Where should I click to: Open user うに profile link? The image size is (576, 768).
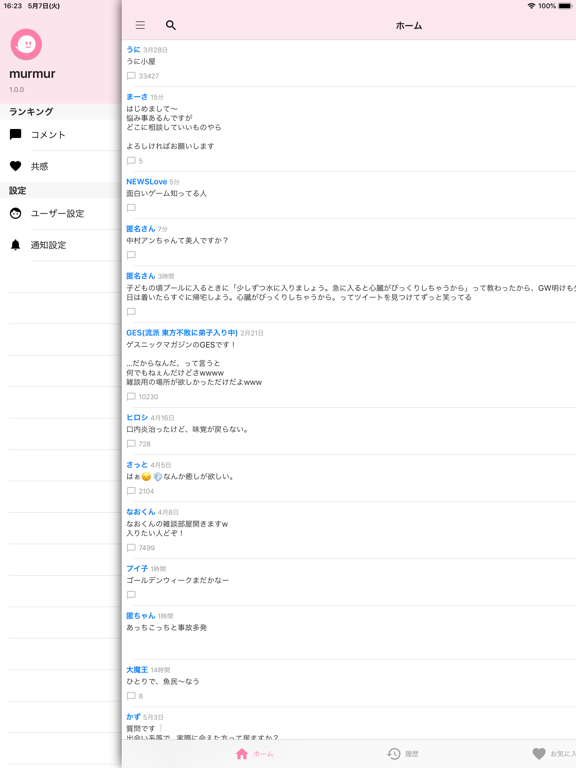pos(133,49)
